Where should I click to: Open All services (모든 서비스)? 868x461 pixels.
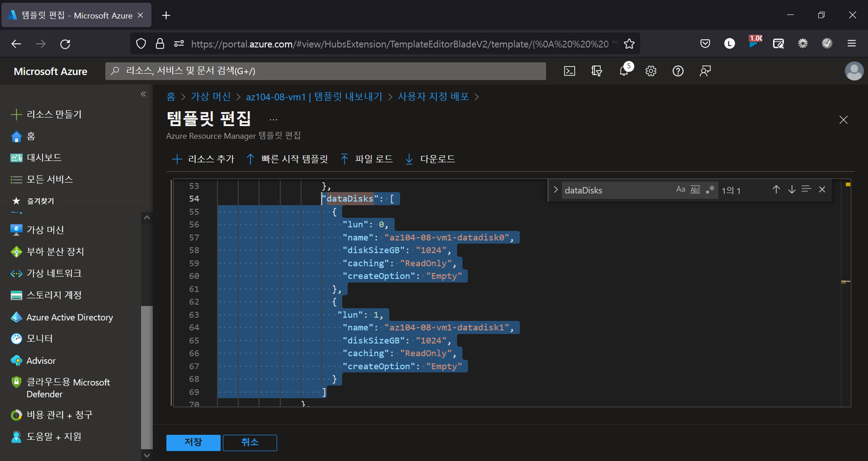tap(41, 179)
